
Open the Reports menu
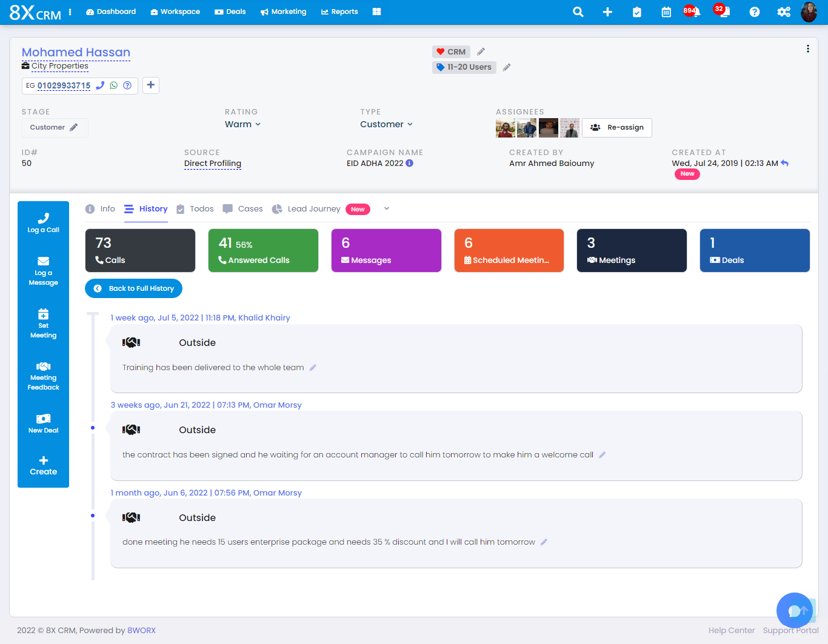point(339,12)
